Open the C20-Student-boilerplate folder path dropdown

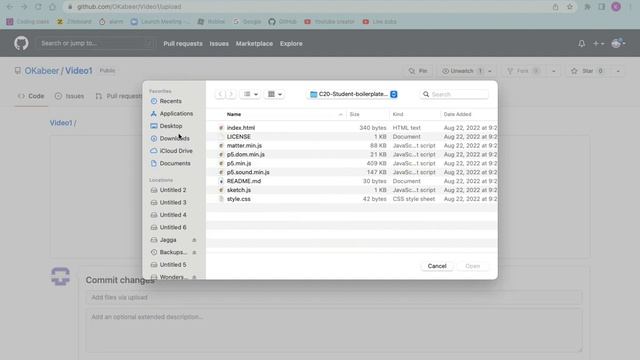click(353, 94)
